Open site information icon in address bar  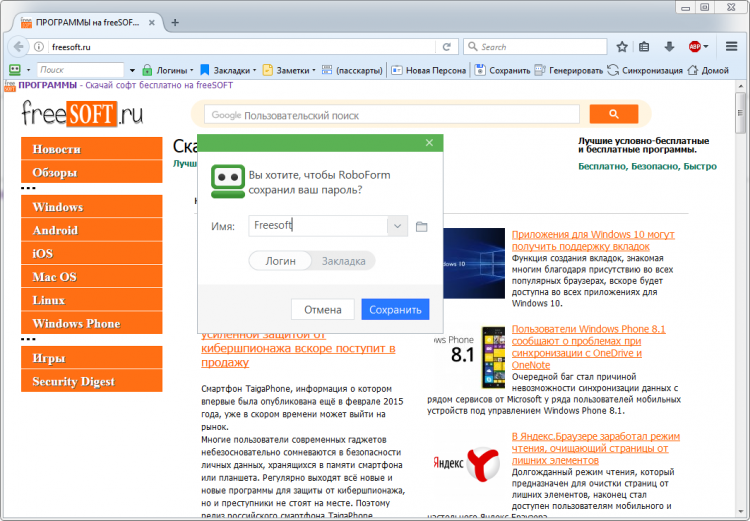click(x=39, y=47)
